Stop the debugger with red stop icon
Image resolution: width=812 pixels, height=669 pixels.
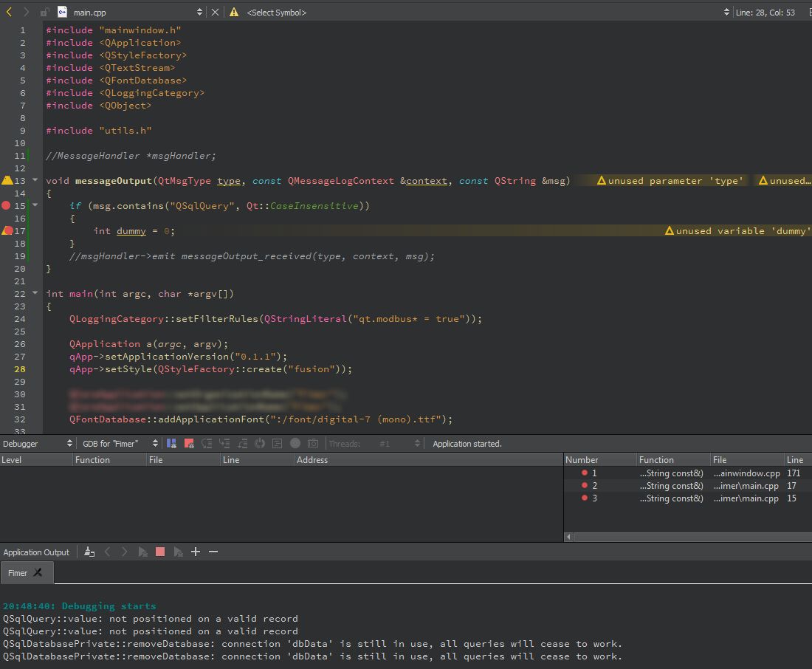coord(189,444)
